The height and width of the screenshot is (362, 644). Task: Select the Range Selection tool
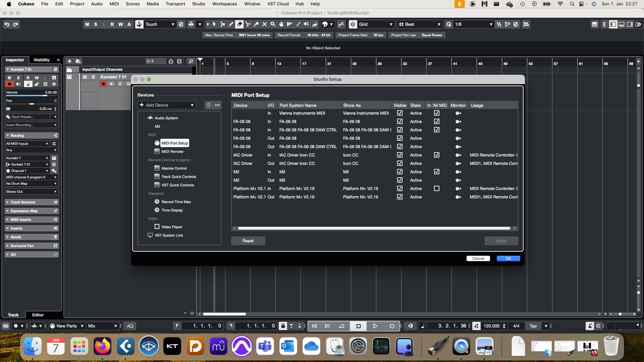(x=223, y=24)
